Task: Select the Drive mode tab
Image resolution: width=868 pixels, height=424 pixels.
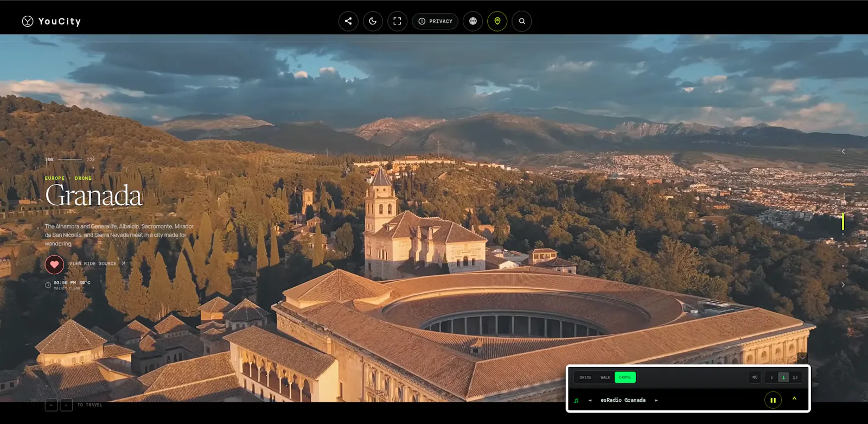Action: coord(585,377)
